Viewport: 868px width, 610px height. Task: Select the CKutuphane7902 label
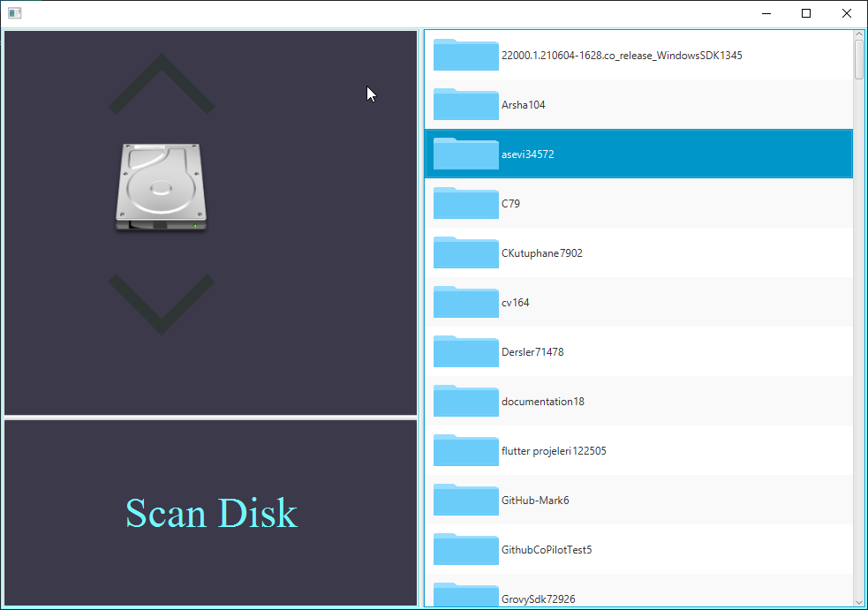[x=542, y=253]
